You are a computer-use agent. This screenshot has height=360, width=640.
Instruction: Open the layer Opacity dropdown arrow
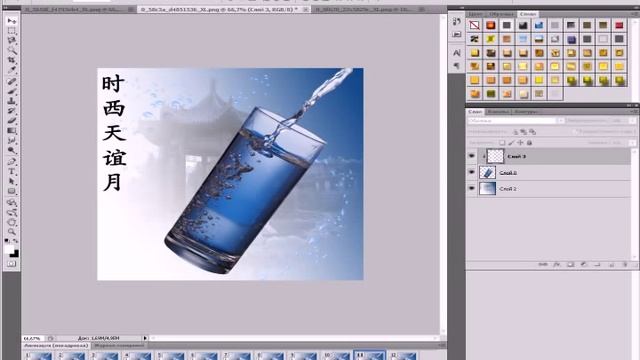(x=632, y=121)
